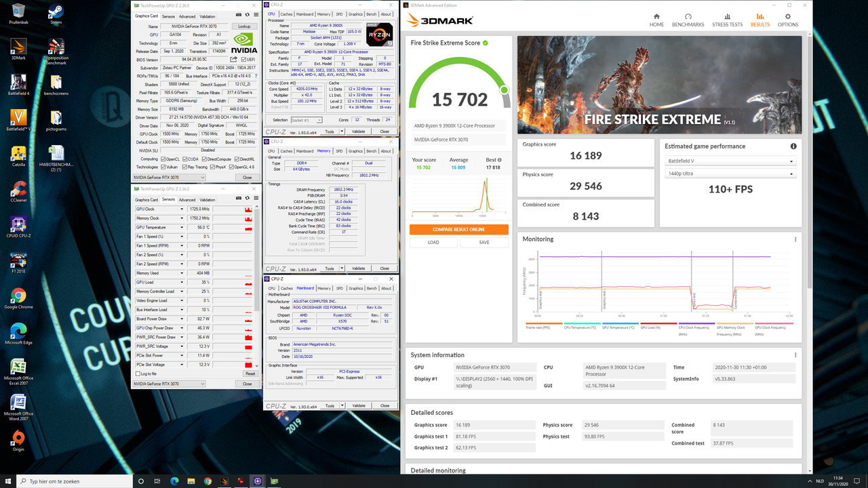
Task: Open SPD tab in CPU-Z memory timings window
Action: coord(340,151)
